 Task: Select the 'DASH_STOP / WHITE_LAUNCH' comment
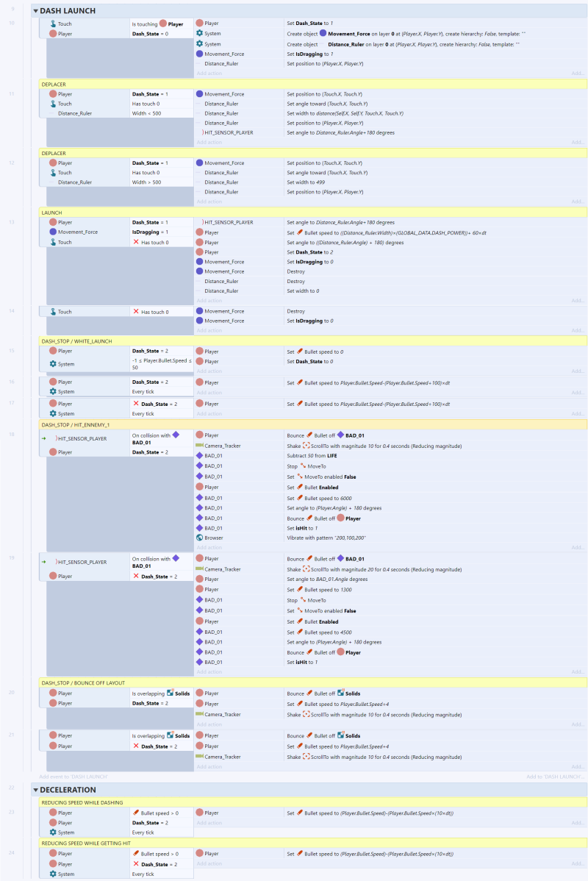pyautogui.click(x=313, y=341)
